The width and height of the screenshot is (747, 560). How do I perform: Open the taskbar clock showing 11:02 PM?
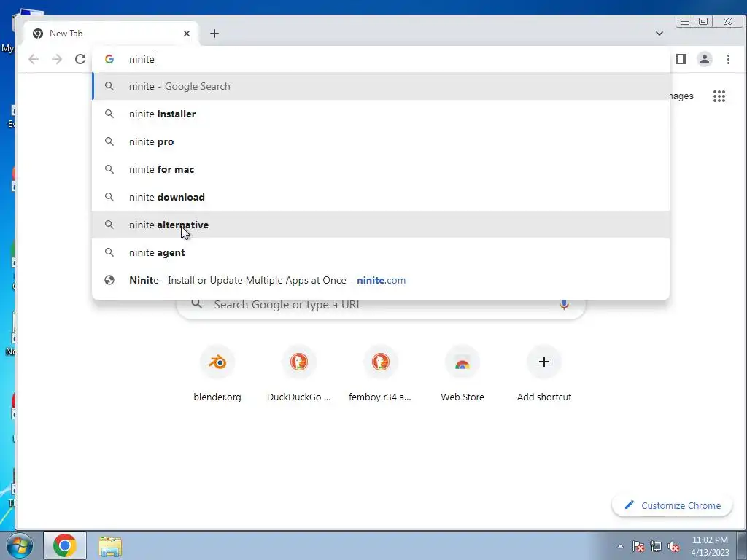point(710,546)
